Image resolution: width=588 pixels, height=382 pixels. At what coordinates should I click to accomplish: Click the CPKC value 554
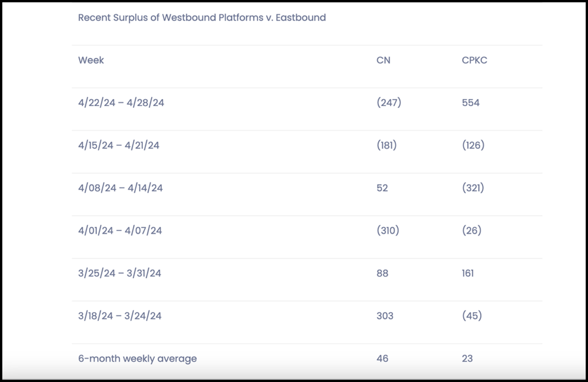(x=470, y=103)
